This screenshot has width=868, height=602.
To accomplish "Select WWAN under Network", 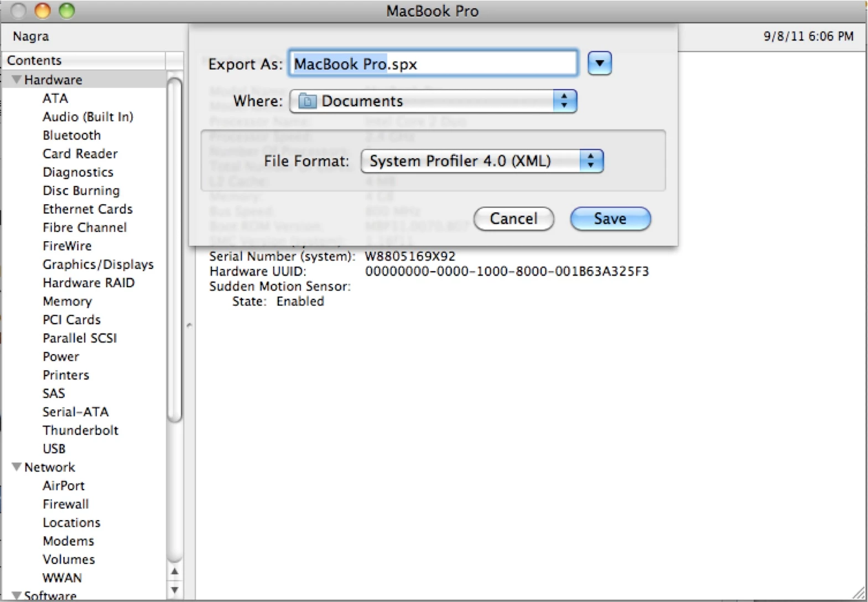I will 63,578.
